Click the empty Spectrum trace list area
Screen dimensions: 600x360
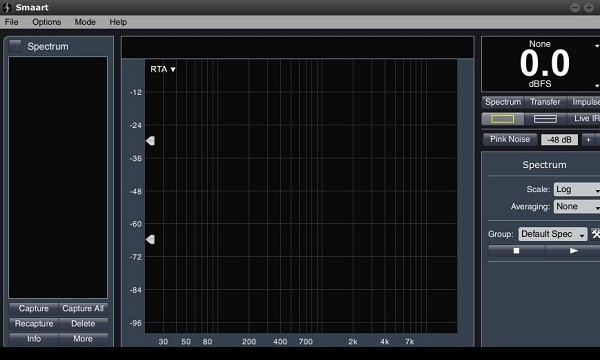tap(58, 178)
